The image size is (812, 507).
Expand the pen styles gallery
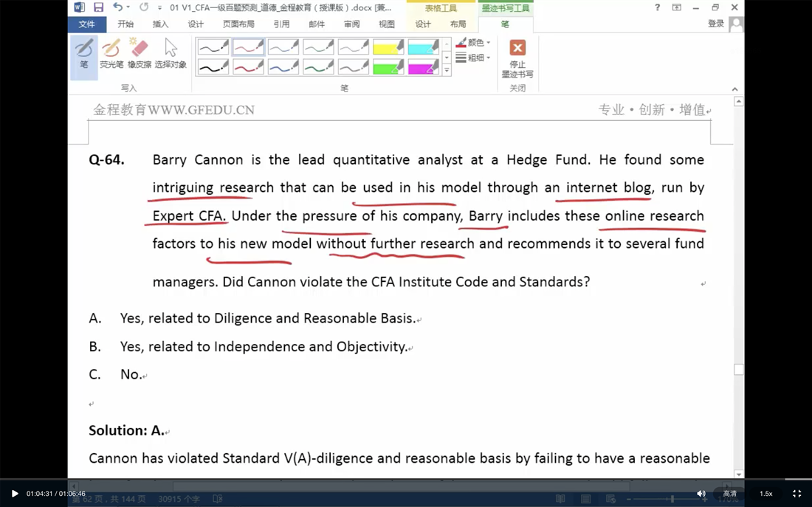[x=447, y=71]
